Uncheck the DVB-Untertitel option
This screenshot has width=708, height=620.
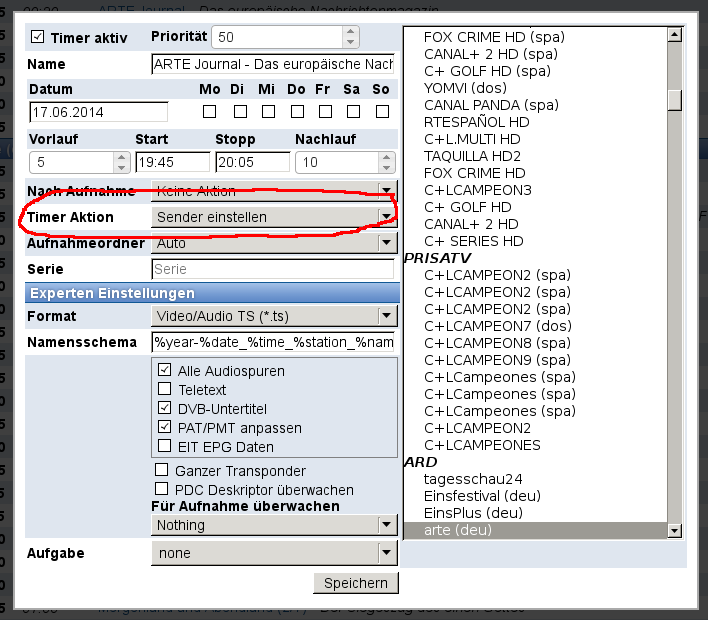point(164,408)
